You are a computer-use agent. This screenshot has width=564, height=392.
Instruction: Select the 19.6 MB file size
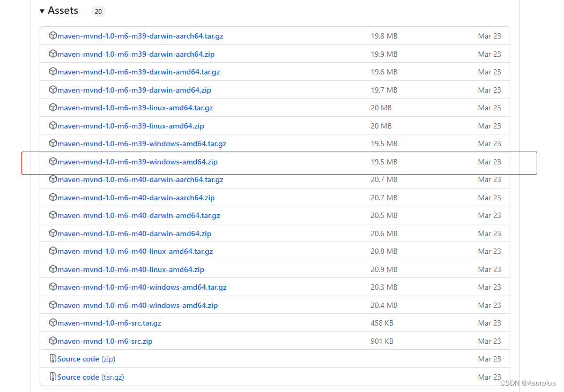384,72
